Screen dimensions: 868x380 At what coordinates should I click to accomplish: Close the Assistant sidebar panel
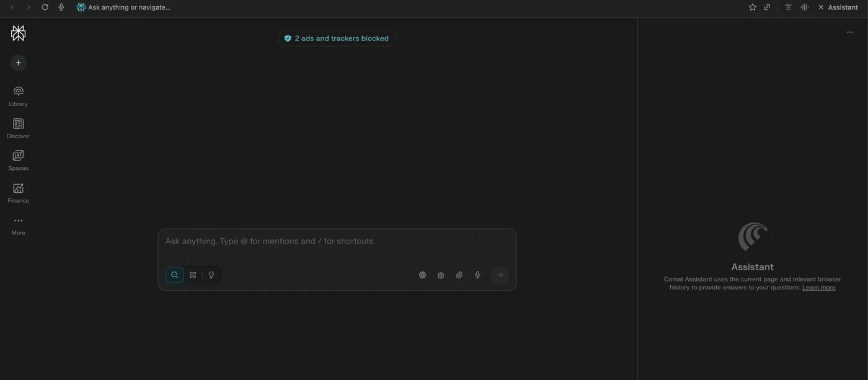coord(821,7)
